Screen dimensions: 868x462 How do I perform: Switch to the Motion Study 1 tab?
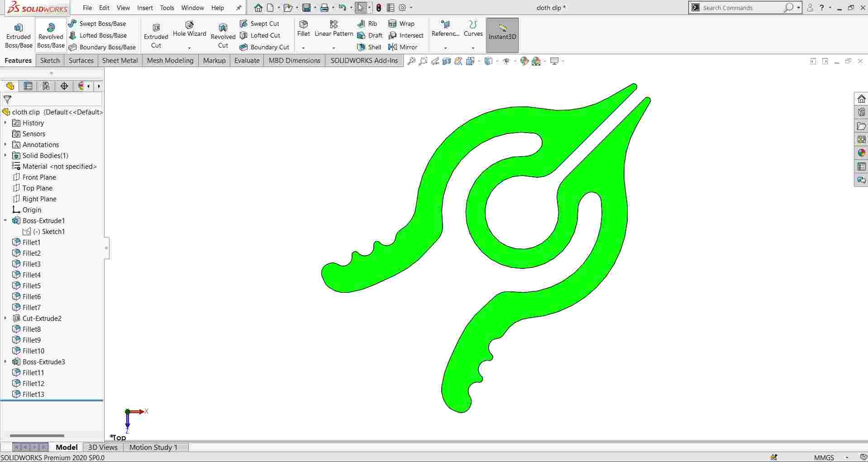(x=153, y=447)
